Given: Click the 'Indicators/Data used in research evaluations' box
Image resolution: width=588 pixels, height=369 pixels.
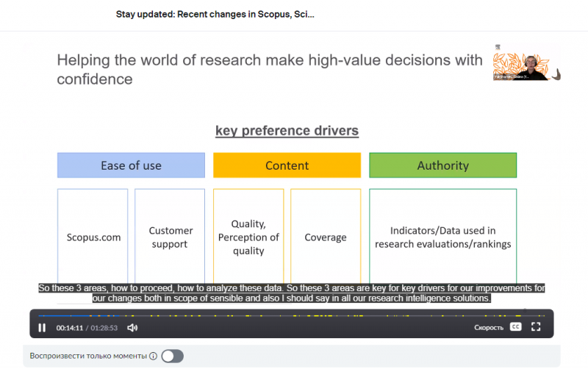Looking at the screenshot, I should click(442, 237).
